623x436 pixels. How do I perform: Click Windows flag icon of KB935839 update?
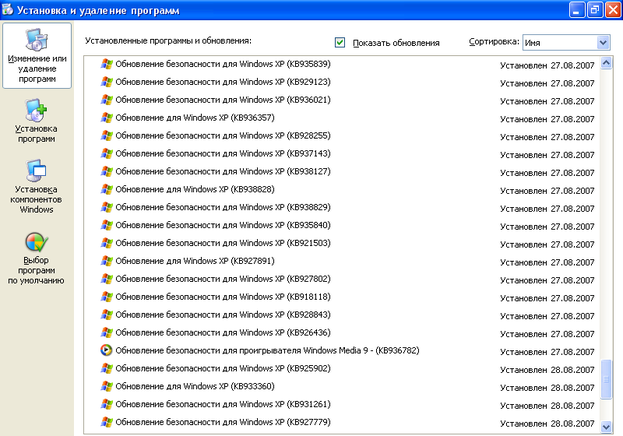point(106,64)
